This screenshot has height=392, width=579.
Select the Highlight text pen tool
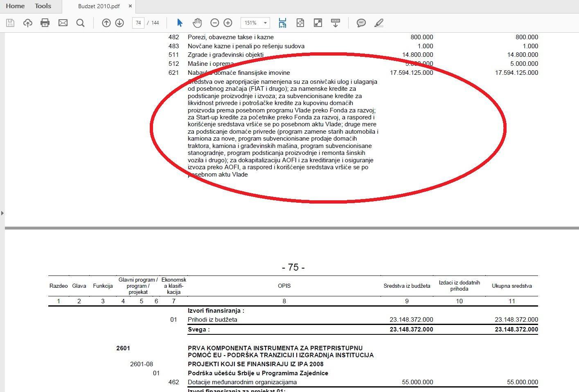[379, 23]
